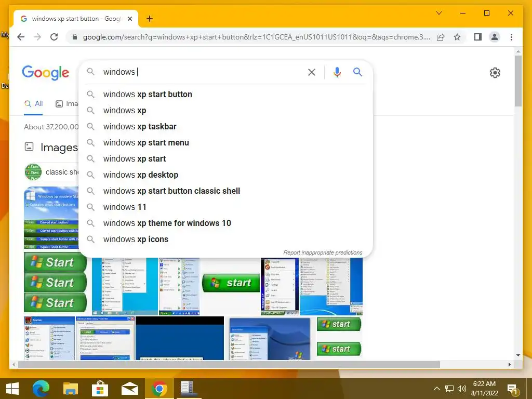Image resolution: width=532 pixels, height=399 pixels.
Task: Open volume control in system tray
Action: (x=462, y=389)
